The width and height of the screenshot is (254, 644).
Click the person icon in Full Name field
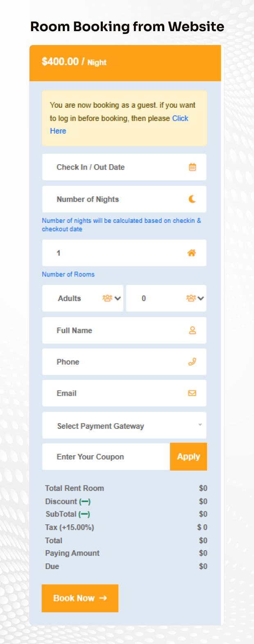click(192, 331)
